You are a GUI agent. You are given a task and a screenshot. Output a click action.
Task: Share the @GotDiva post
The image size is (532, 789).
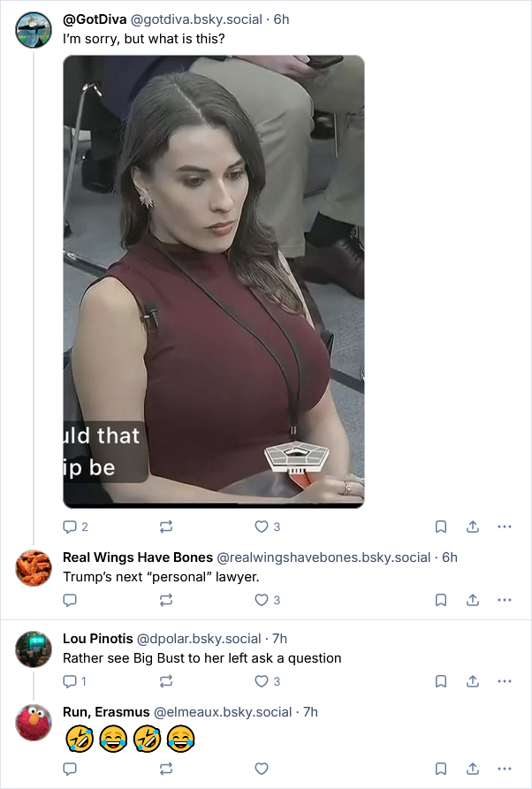[x=473, y=527]
